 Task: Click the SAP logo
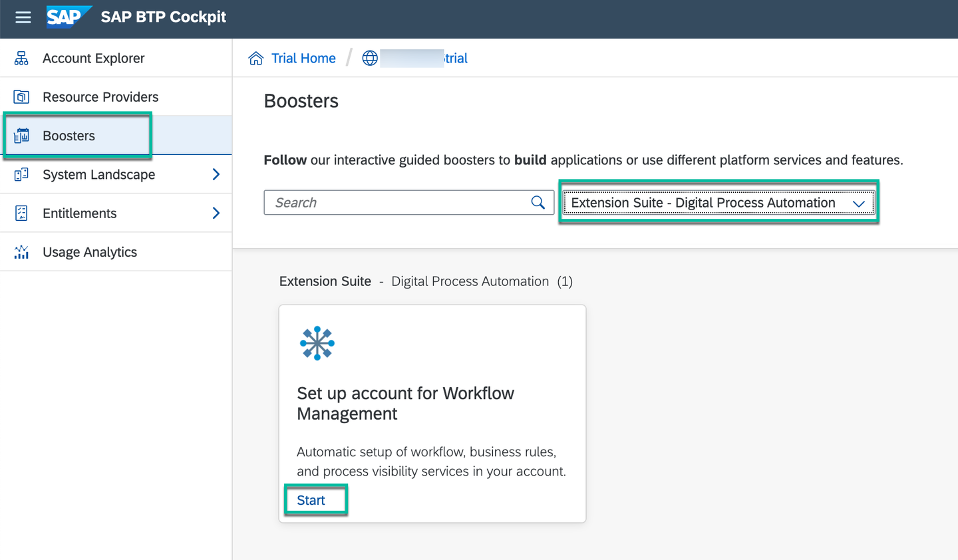[69, 17]
